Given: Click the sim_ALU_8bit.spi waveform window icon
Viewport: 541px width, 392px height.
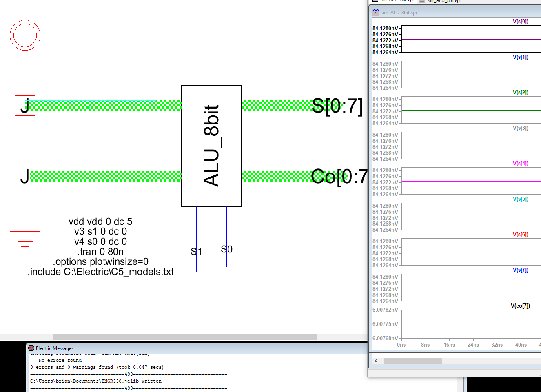Looking at the screenshot, I should (x=375, y=12).
